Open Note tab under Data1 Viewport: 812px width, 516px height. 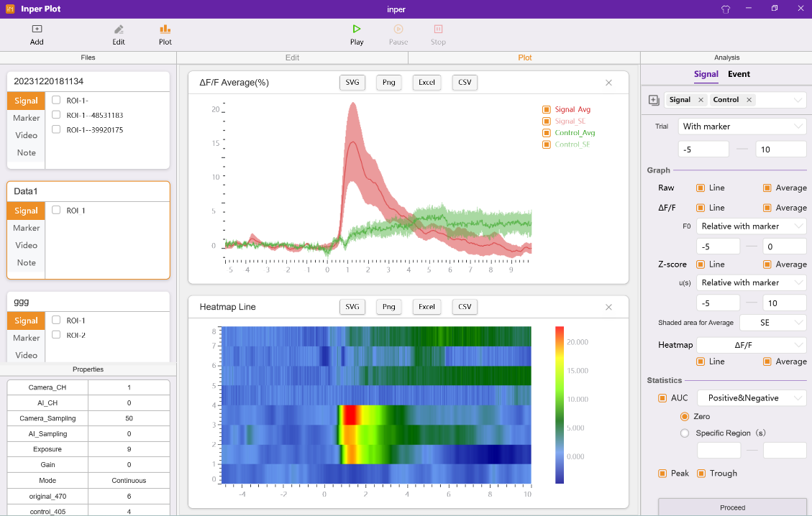27,263
